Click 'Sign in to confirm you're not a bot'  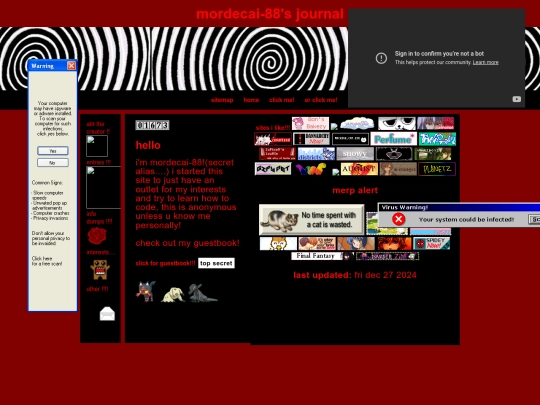pyautogui.click(x=439, y=54)
